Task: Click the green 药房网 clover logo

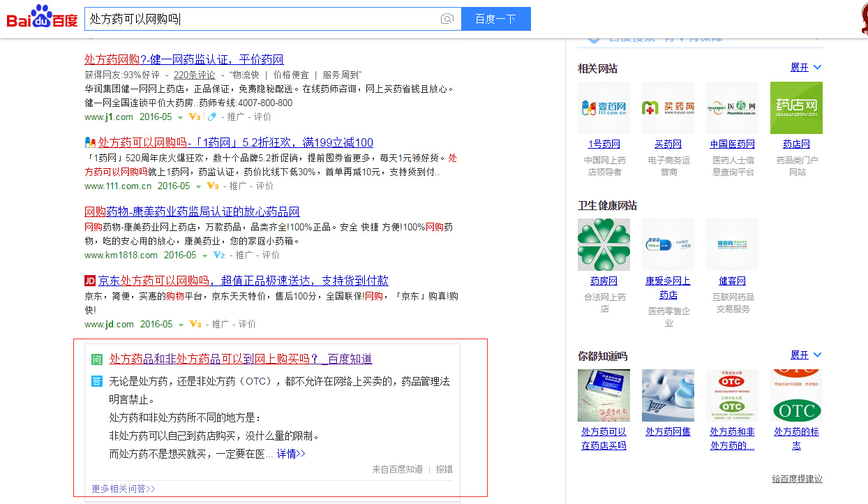Action: tap(604, 244)
